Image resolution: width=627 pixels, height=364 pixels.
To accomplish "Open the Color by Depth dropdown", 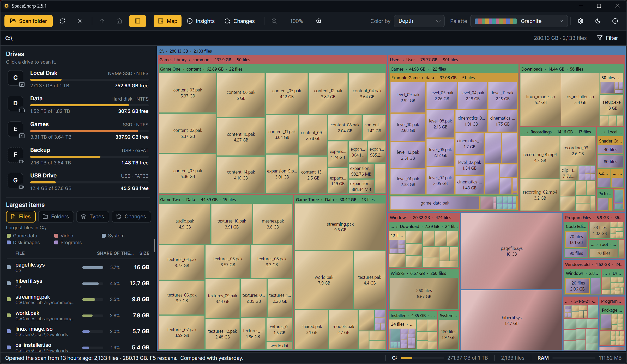I will pos(419,21).
